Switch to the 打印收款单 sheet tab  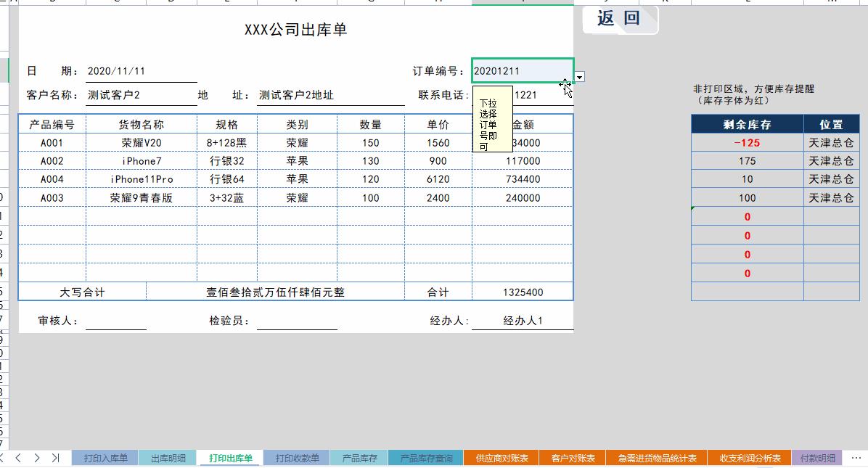299,458
